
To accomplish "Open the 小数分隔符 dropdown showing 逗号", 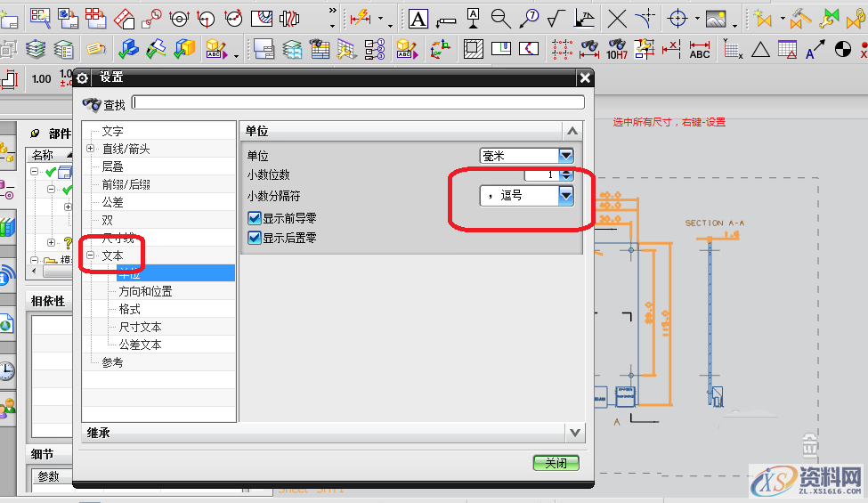I will 565,196.
